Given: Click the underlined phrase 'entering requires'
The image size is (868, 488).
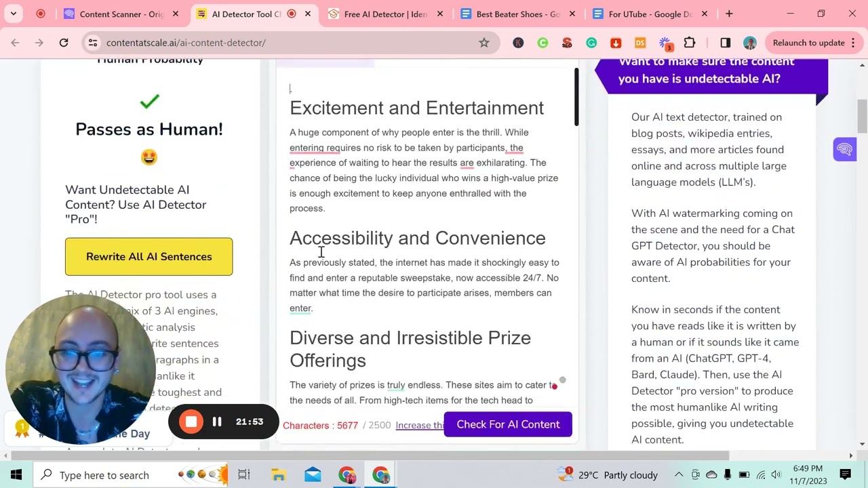Looking at the screenshot, I should click(325, 148).
